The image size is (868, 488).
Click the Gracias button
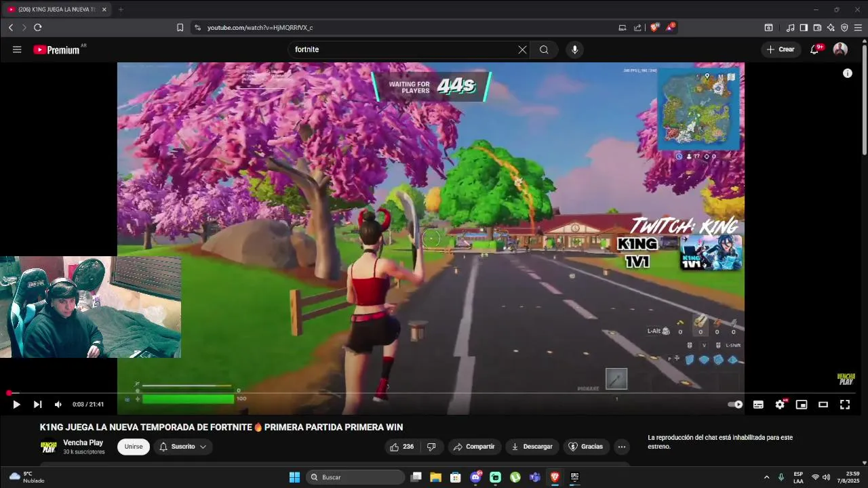click(585, 447)
